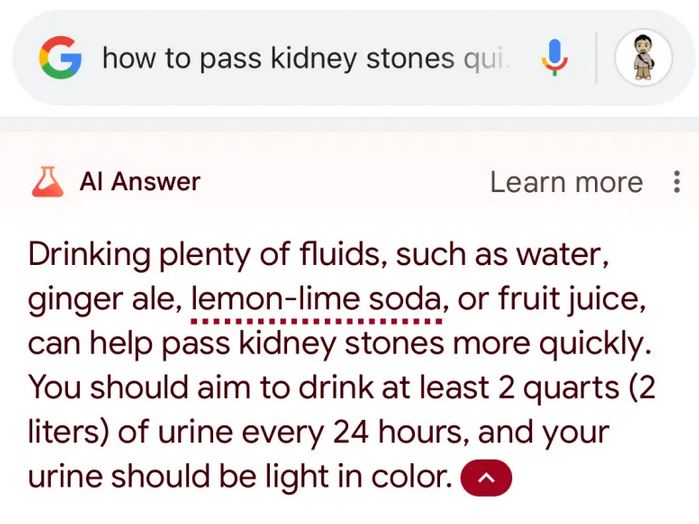Click "ginger ale" in the answer text

point(100,298)
